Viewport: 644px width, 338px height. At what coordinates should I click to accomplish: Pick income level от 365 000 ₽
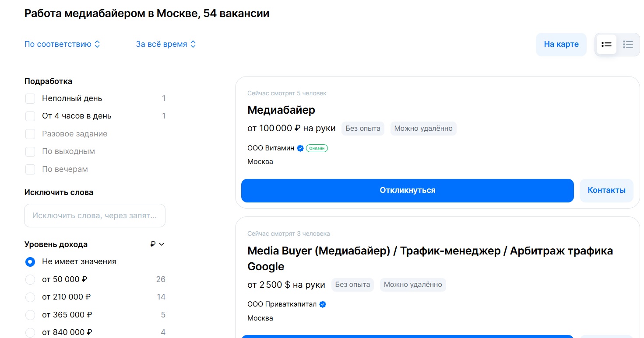tap(30, 315)
